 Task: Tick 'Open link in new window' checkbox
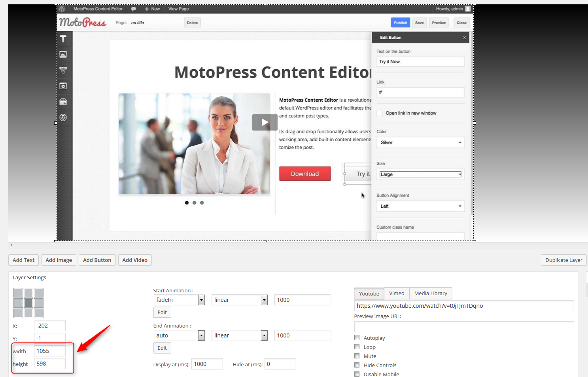coord(380,113)
